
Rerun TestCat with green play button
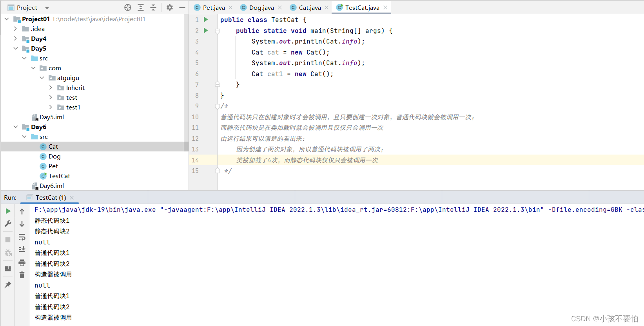[8, 211]
